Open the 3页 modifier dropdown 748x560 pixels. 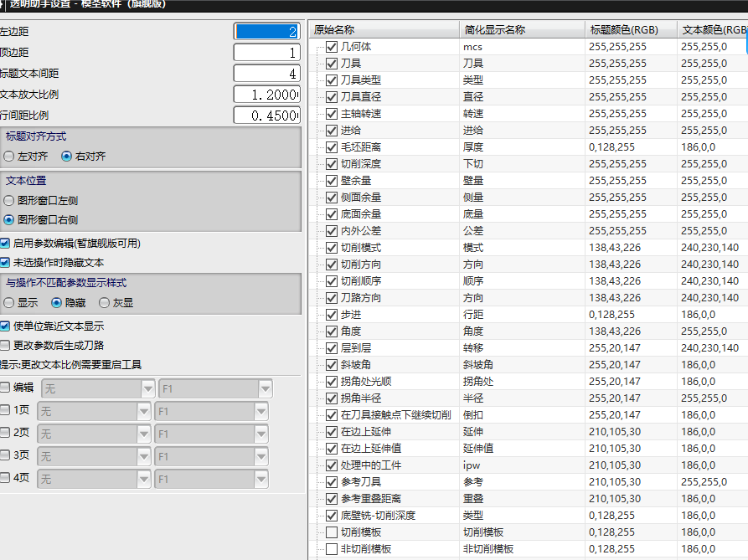pos(95,456)
